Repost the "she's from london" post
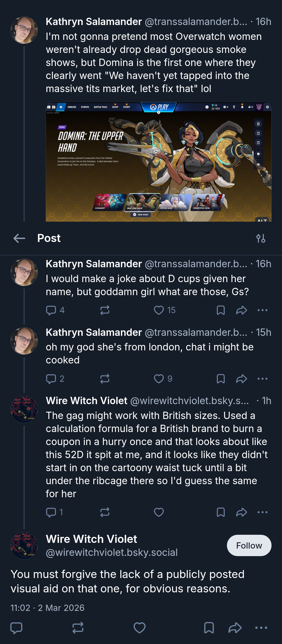 coord(105,379)
